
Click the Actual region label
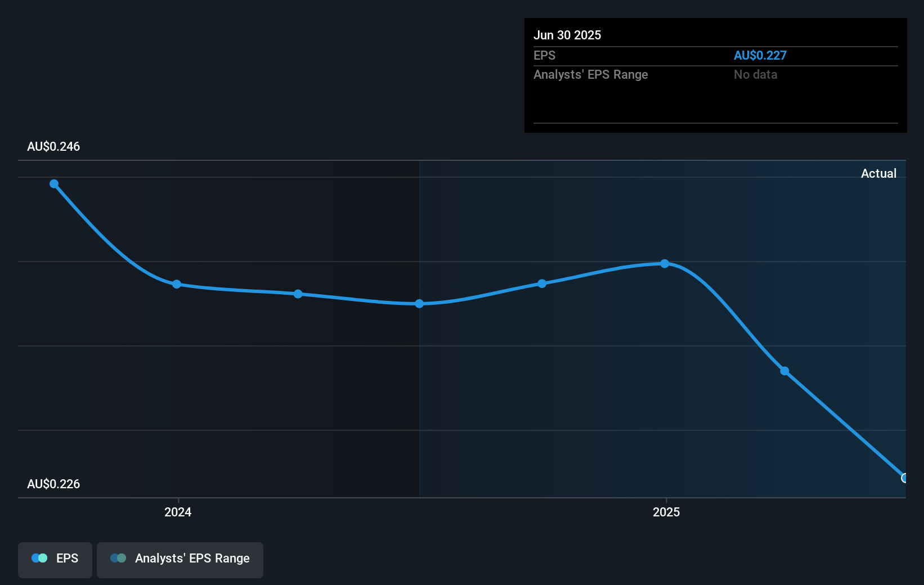pyautogui.click(x=878, y=173)
